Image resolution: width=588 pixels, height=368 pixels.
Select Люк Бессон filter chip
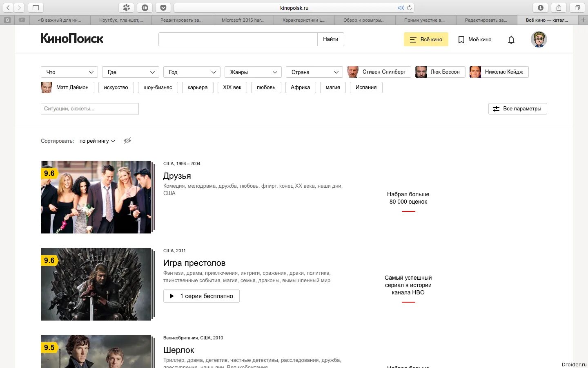tap(440, 72)
